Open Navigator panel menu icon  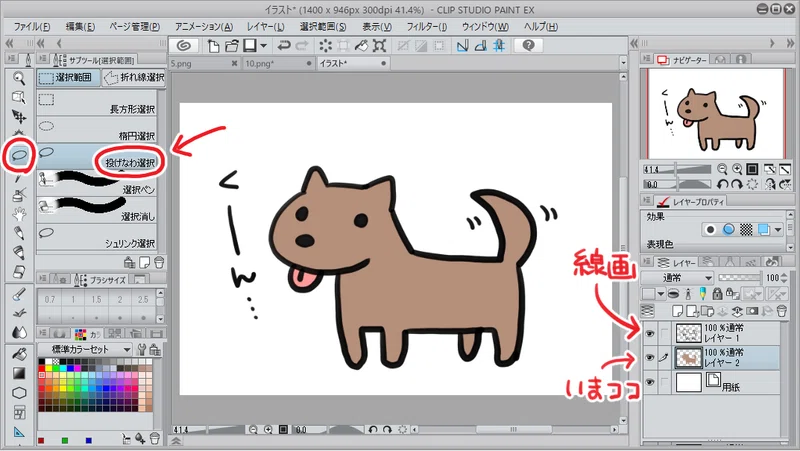coord(647,59)
